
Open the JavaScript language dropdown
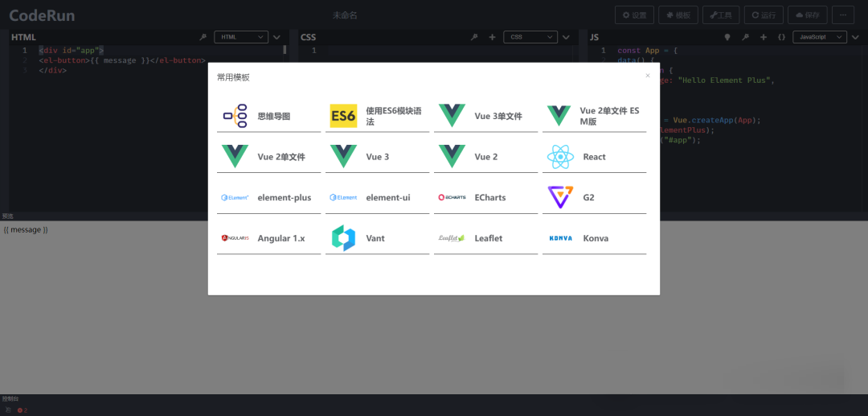click(x=819, y=37)
